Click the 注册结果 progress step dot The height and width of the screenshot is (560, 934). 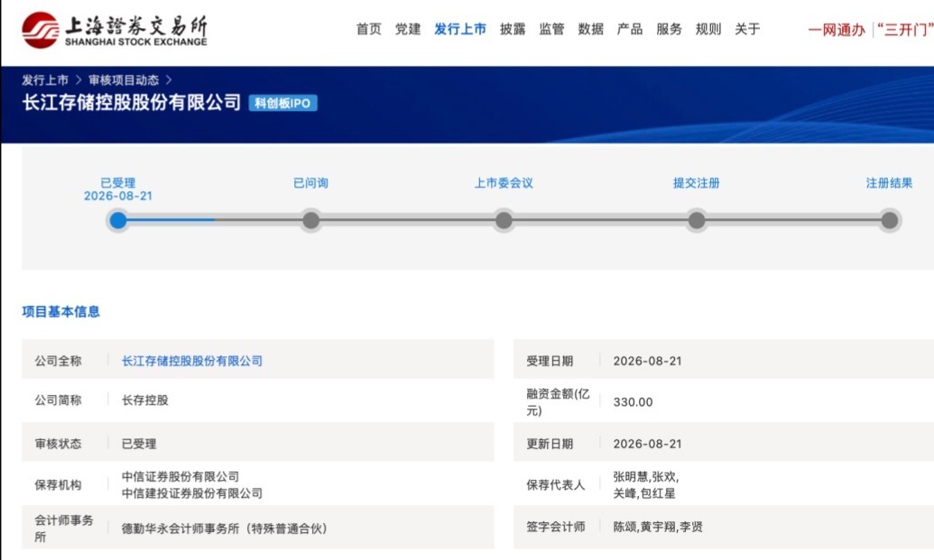[889, 220]
